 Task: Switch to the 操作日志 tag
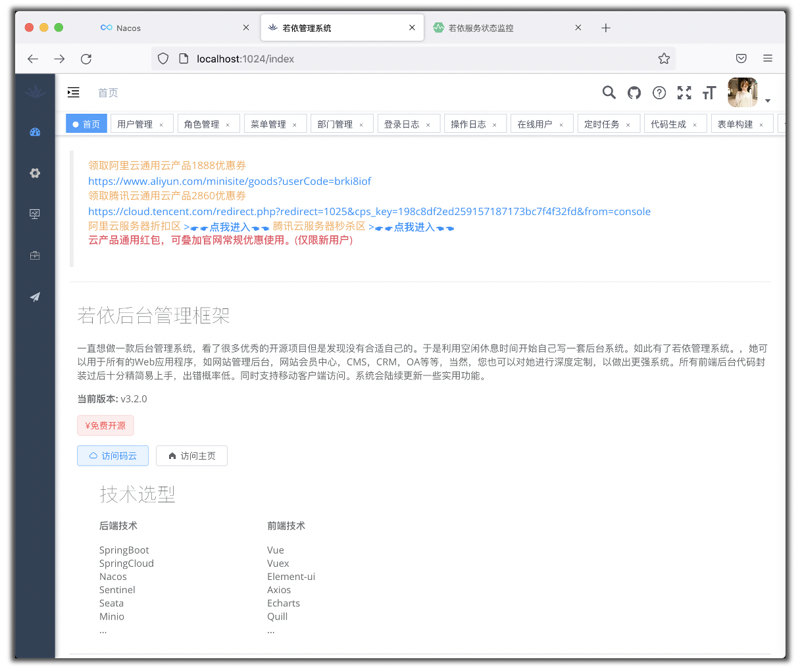pos(468,124)
